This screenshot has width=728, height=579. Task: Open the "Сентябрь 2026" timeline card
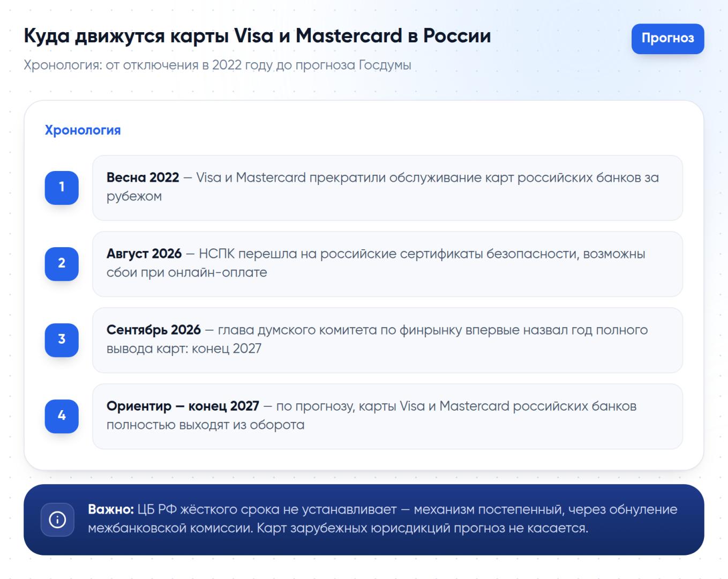tap(387, 340)
